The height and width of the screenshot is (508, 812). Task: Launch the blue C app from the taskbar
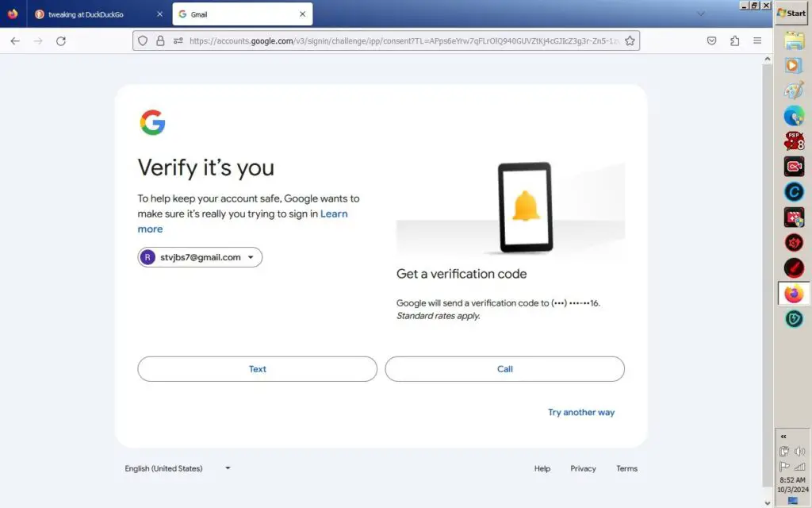click(794, 192)
